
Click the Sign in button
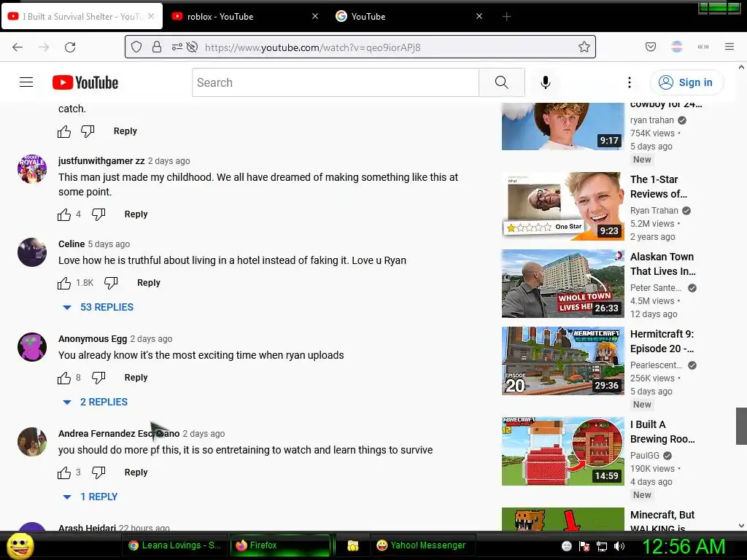686,82
